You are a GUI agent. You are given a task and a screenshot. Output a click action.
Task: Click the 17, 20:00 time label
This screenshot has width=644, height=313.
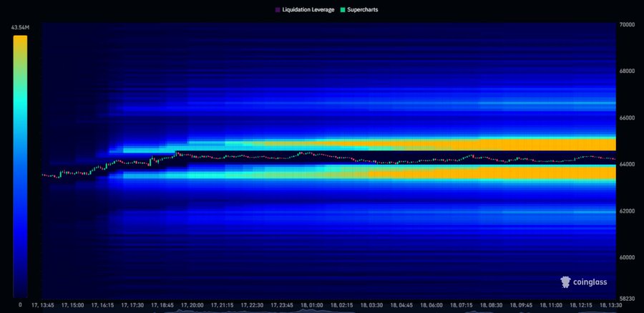click(x=192, y=305)
